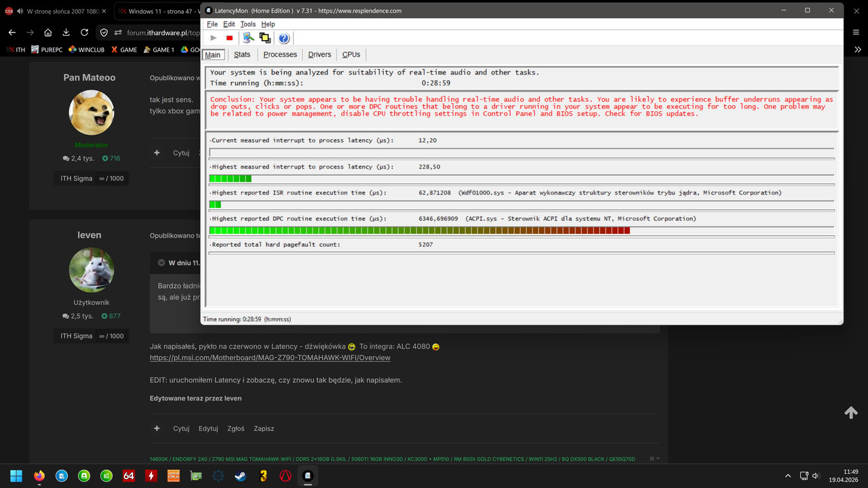Viewport: 868px width, 488px height.
Task: Open the WINCLUB bookmark
Action: coord(86,49)
